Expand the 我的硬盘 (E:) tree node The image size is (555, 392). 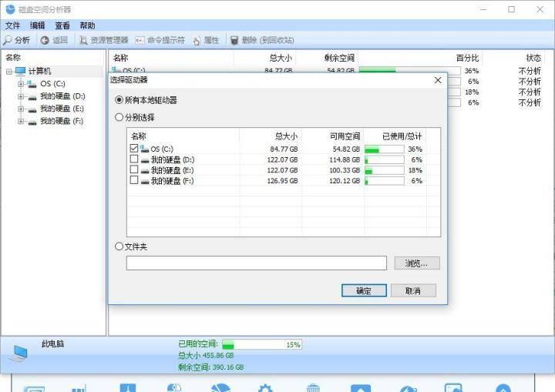tap(21, 109)
